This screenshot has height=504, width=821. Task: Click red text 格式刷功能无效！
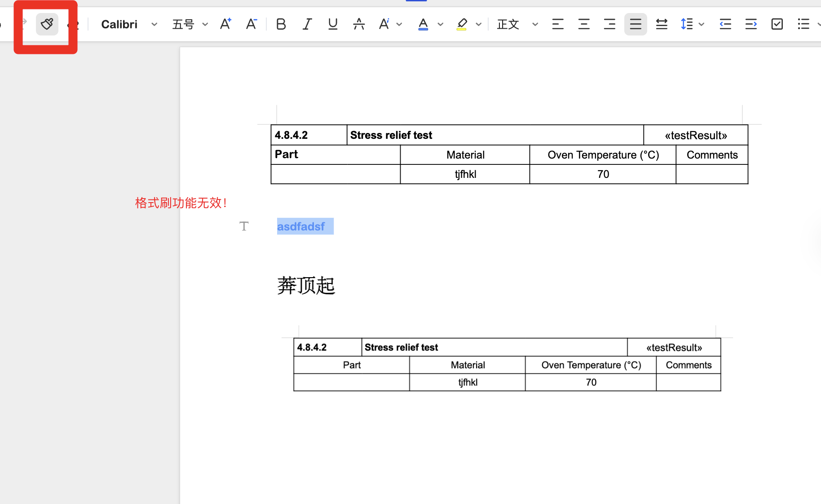(x=181, y=203)
